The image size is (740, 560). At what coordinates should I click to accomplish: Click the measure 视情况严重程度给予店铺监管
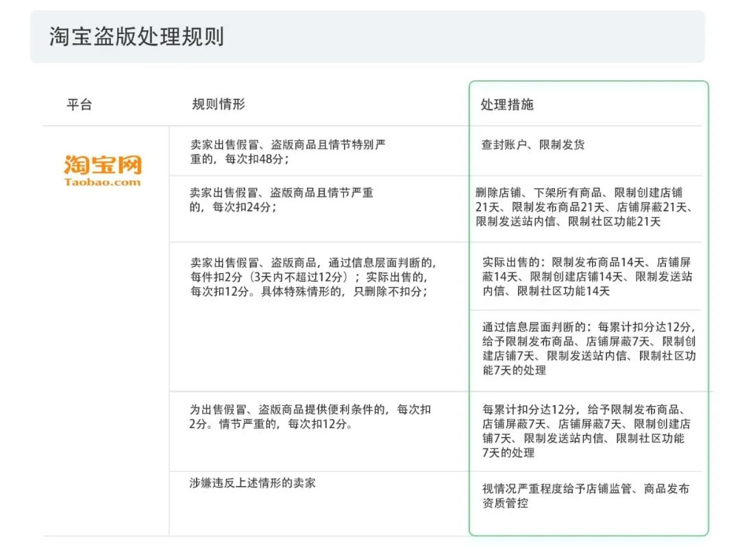point(586,496)
